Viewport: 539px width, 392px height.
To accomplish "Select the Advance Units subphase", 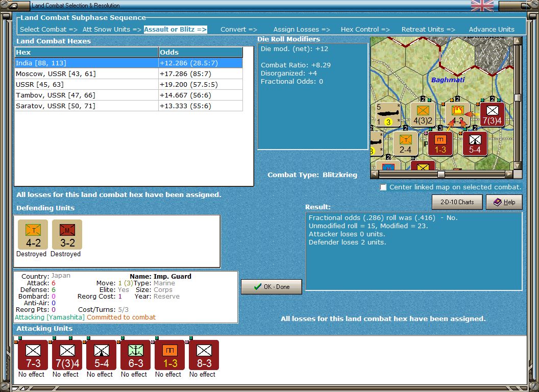I will [x=492, y=30].
